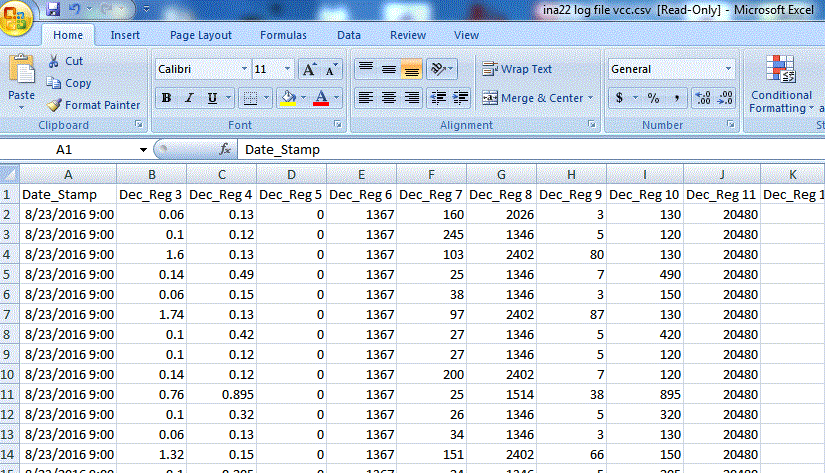Paste clipboard contents with the Paste icon
This screenshot has height=473, width=825.
22,69
